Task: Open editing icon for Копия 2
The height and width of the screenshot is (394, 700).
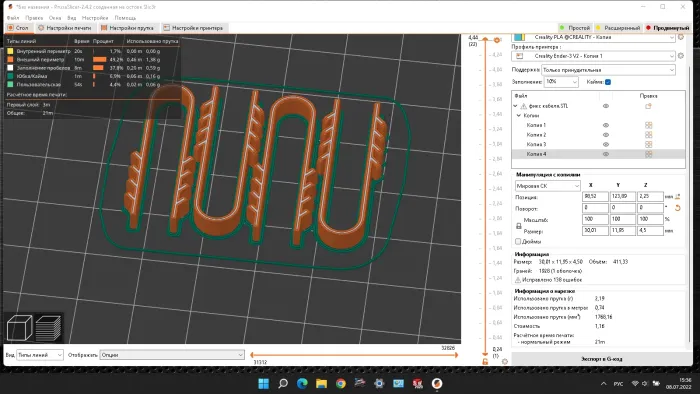Action: tap(649, 135)
